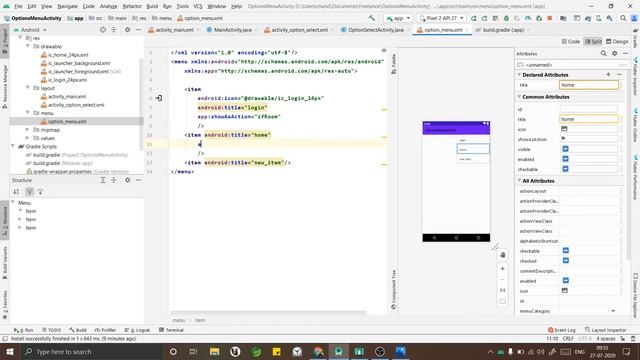Switch the editor to Design view

(x=617, y=42)
